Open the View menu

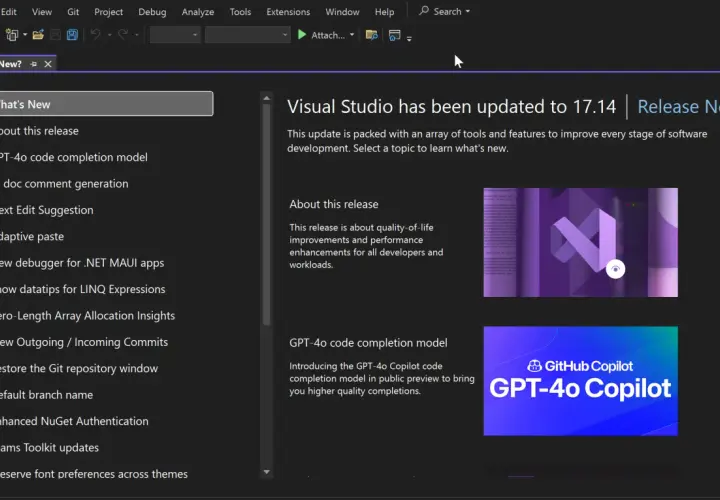click(42, 12)
